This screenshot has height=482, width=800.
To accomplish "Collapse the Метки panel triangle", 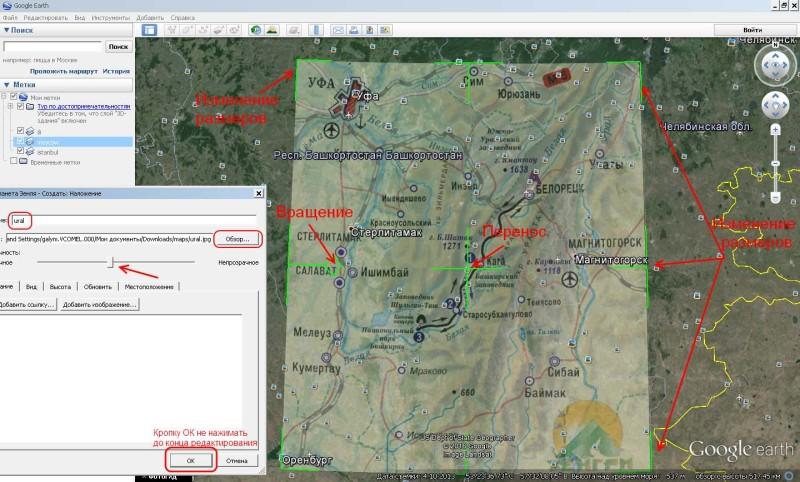I will tap(6, 85).
